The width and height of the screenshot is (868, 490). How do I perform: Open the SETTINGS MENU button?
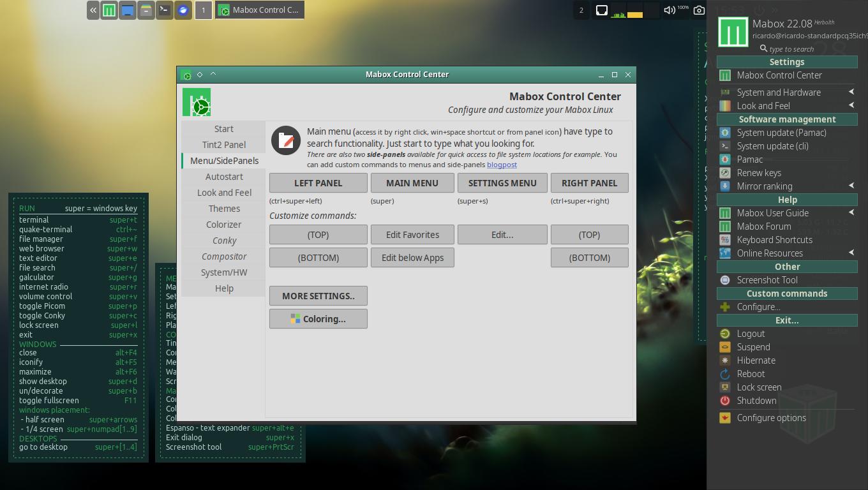click(x=502, y=183)
